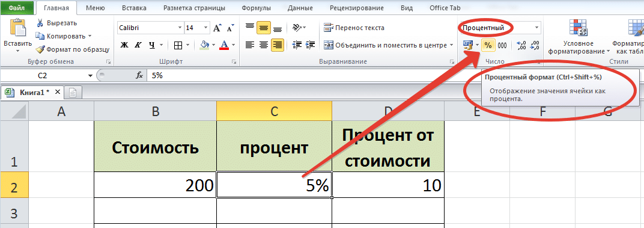Click the cell borders icon
Viewport: 644px width, 228px height.
(178, 45)
